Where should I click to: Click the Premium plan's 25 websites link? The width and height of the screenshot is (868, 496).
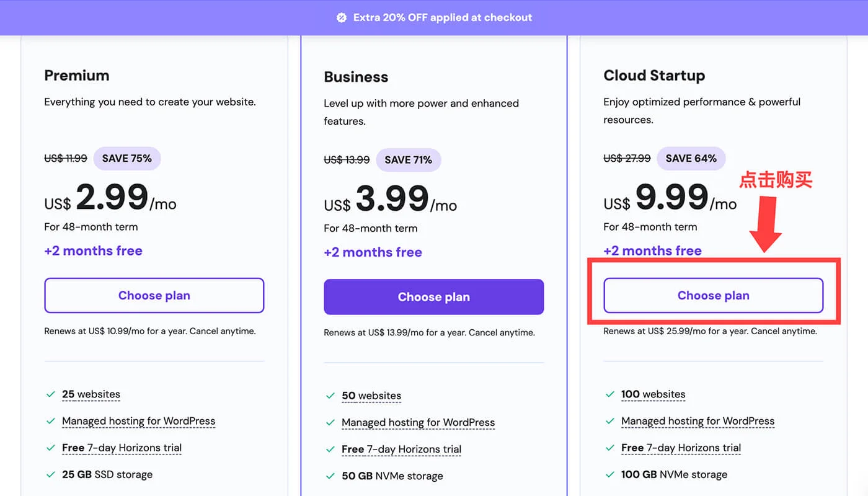(91, 394)
